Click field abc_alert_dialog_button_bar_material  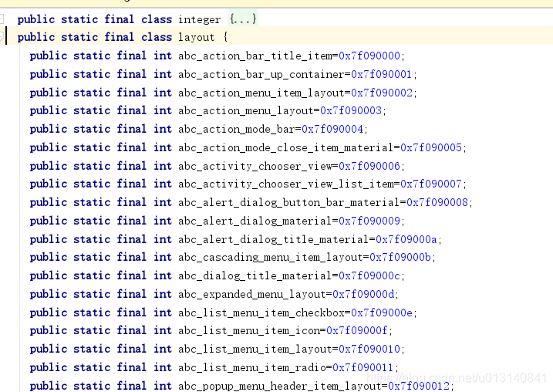pyautogui.click(x=289, y=202)
